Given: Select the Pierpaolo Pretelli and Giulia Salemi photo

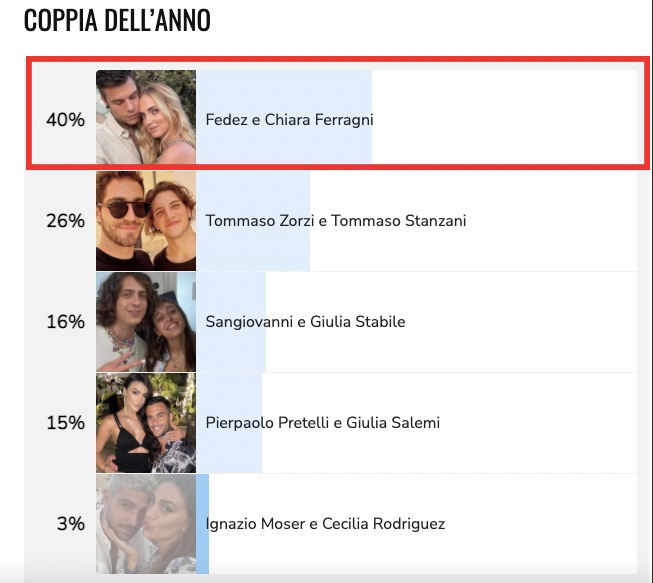Looking at the screenshot, I should (x=146, y=423).
